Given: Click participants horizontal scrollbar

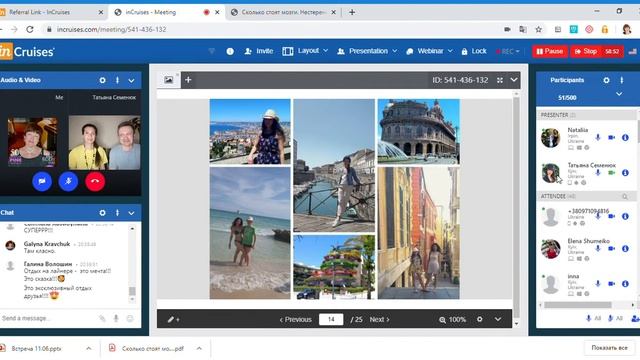Looking at the screenshot, I should point(578,305).
